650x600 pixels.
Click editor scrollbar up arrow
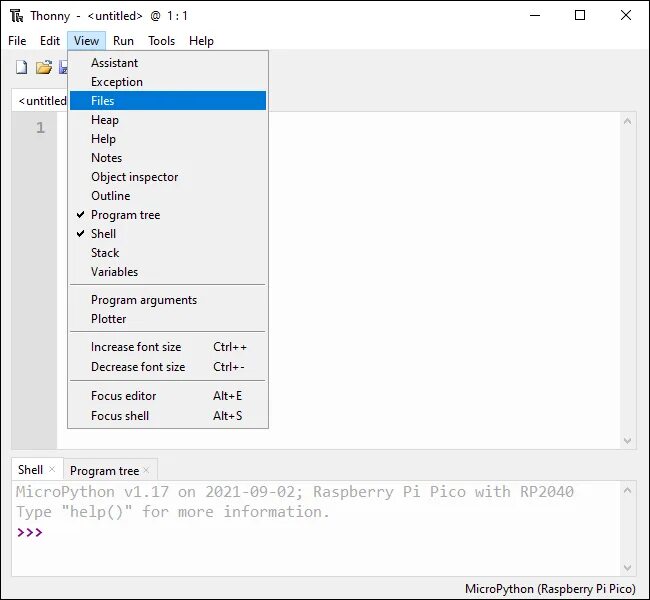point(628,121)
